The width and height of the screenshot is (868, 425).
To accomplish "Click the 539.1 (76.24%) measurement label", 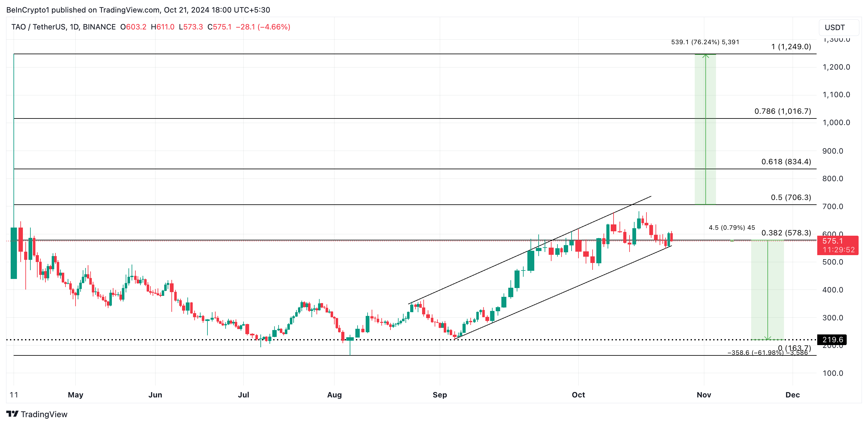I will tap(705, 42).
